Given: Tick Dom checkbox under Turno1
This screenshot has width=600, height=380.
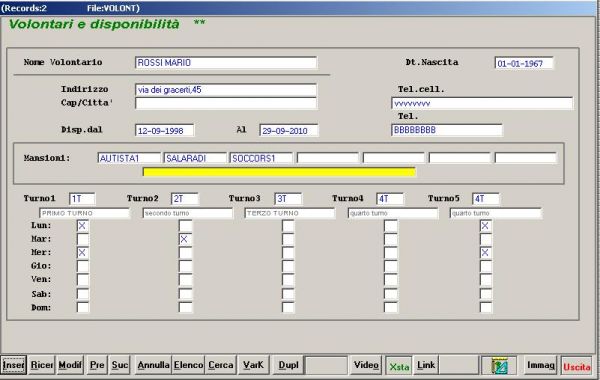Looking at the screenshot, I should point(82,307).
